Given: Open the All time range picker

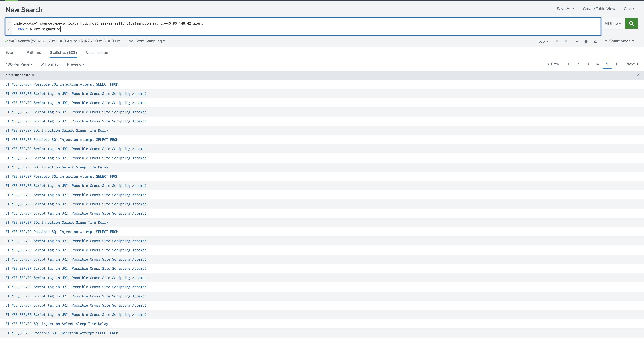Looking at the screenshot, I should coord(613,23).
